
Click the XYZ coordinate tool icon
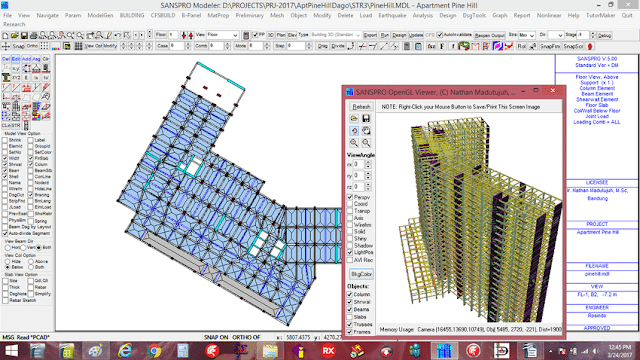click(x=16, y=78)
